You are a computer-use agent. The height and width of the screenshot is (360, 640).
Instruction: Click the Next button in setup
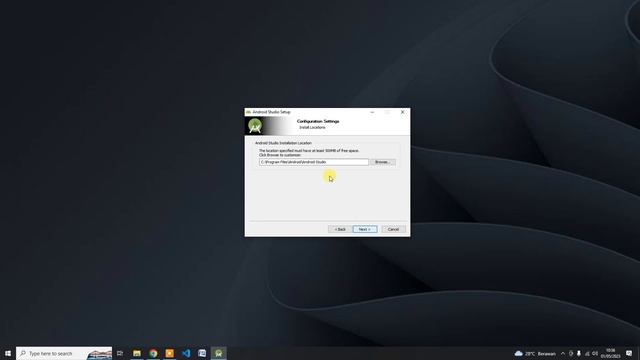pyautogui.click(x=365, y=229)
